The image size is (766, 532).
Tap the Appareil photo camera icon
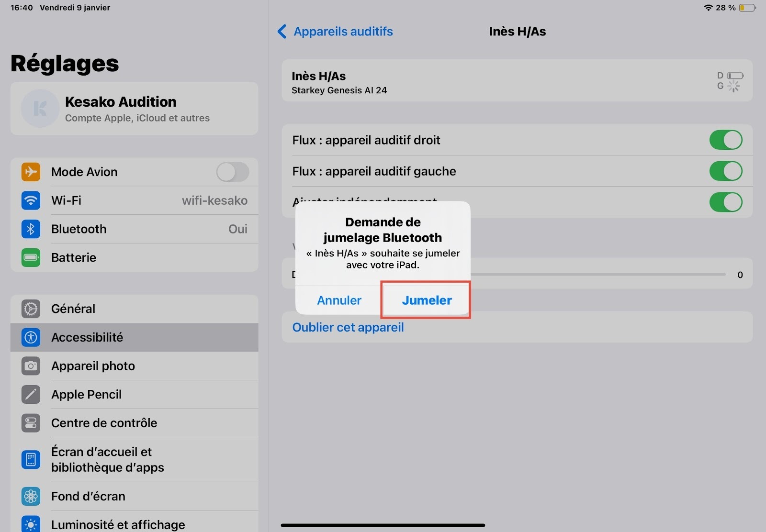(x=31, y=366)
